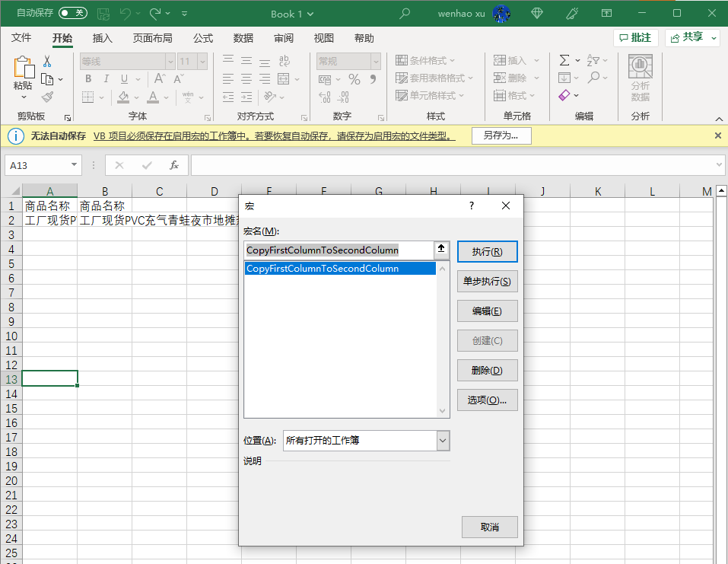Viewport: 728px width, 564px height.
Task: Click the insert function fx icon
Action: [174, 165]
